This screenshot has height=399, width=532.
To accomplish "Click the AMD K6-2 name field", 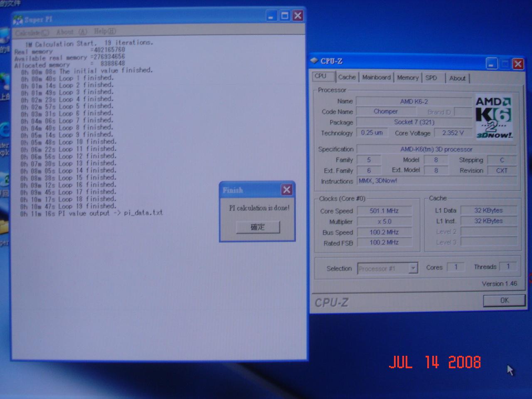I will (x=414, y=101).
